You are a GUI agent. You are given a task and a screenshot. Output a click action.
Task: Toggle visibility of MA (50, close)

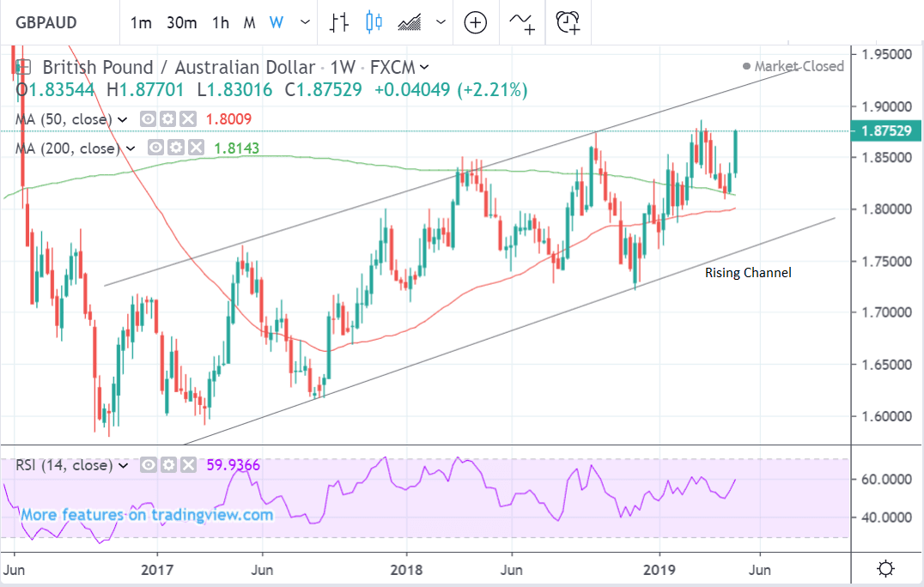click(x=148, y=118)
